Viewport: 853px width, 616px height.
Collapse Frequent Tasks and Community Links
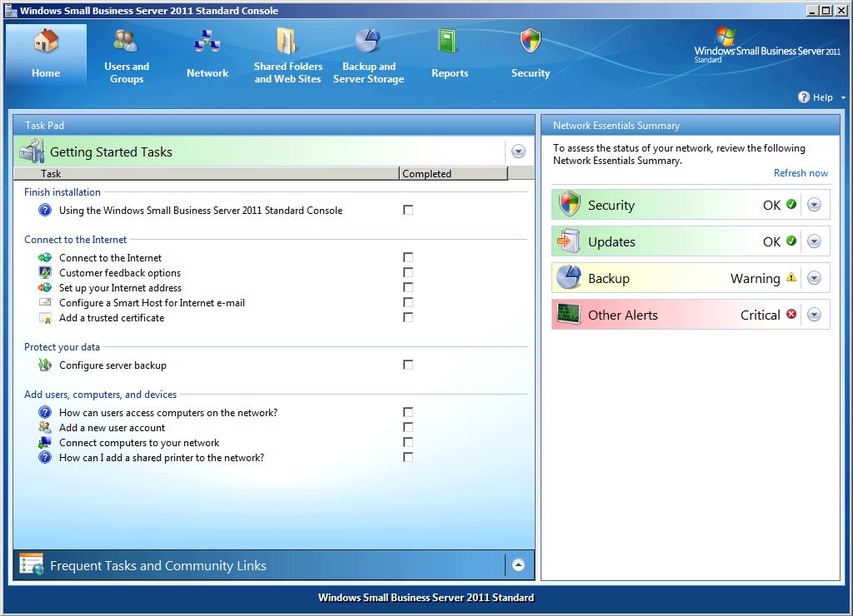518,564
